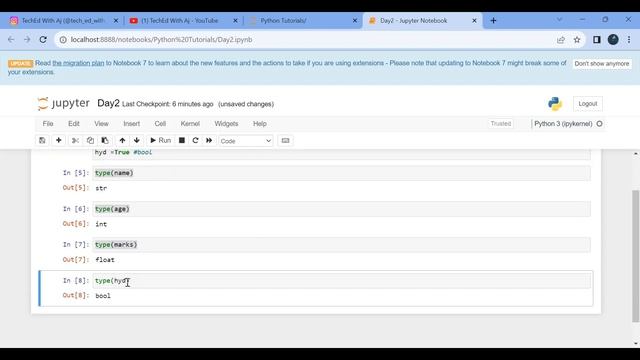Paste cells below icon
The image size is (640, 360).
click(x=105, y=140)
